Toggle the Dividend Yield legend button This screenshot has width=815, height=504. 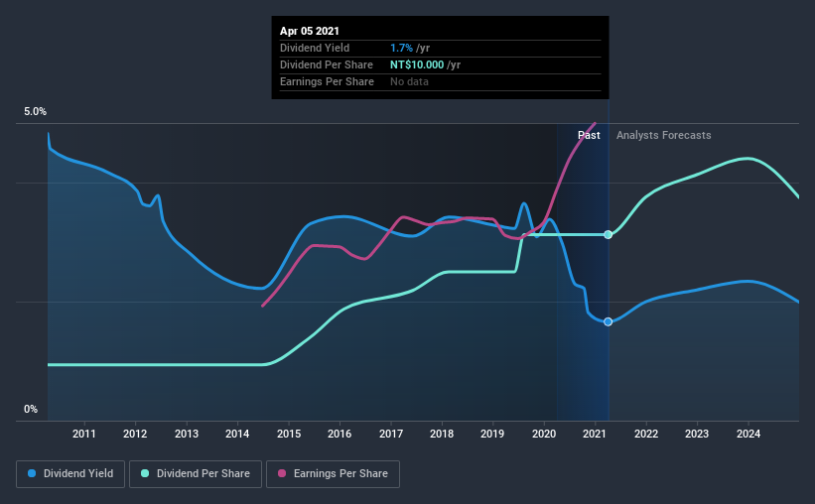coord(70,474)
